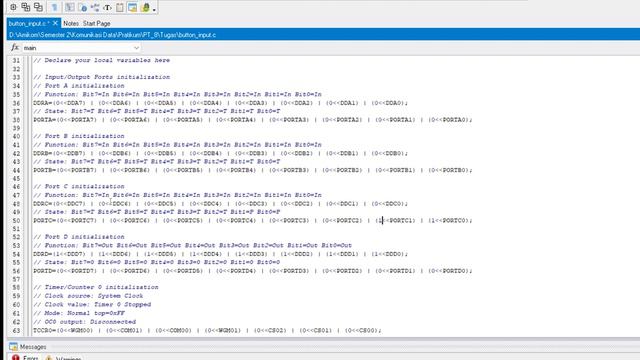This screenshot has height=360, width=640.
Task: Click the third overlapping-windows toolbar icon
Action: click(38, 7)
